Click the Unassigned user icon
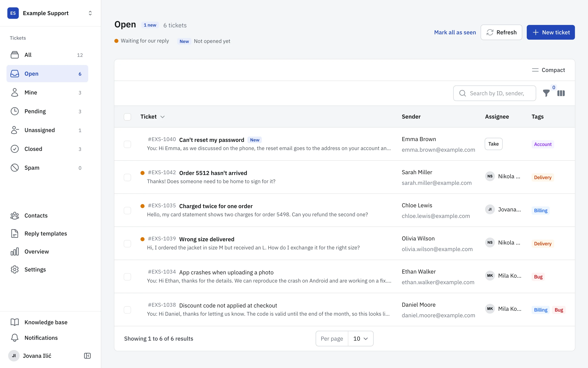 click(14, 130)
